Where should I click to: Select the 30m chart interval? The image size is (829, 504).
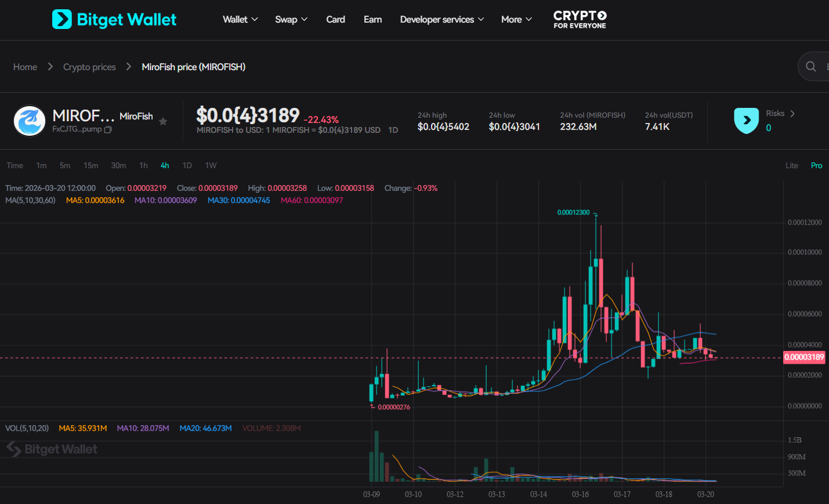click(x=118, y=165)
